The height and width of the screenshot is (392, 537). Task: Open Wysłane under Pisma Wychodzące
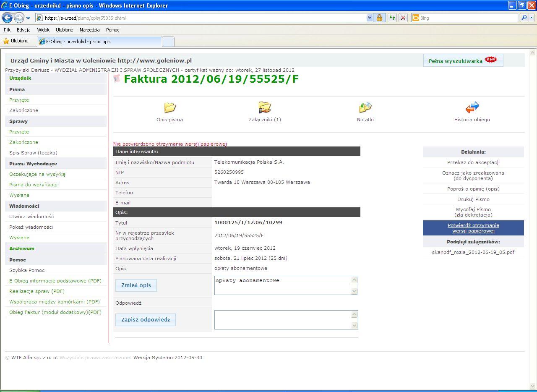click(19, 195)
